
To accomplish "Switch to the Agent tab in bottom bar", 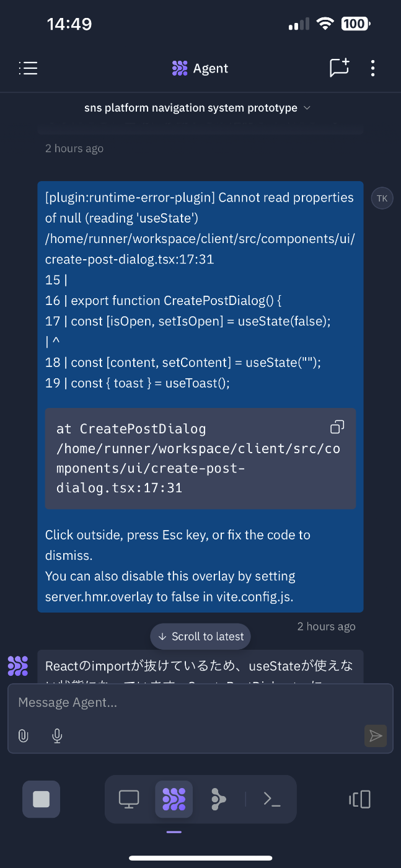I will click(x=174, y=799).
